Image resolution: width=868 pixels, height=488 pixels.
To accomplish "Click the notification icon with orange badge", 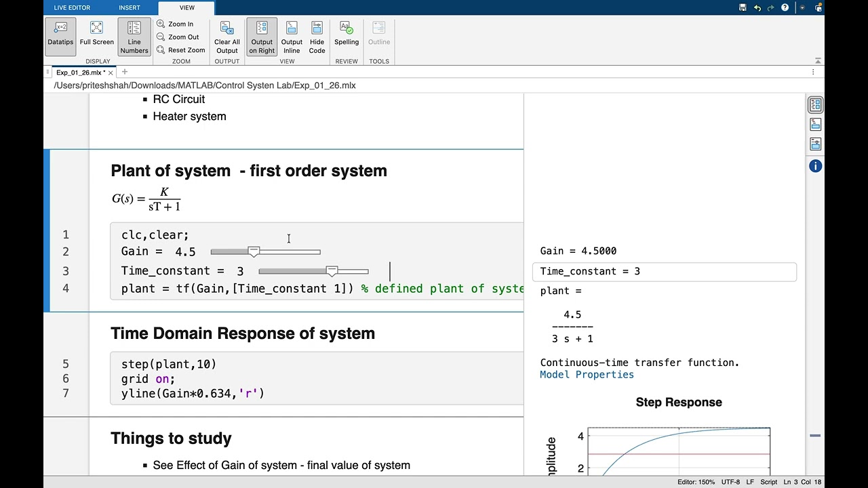I will [818, 7].
